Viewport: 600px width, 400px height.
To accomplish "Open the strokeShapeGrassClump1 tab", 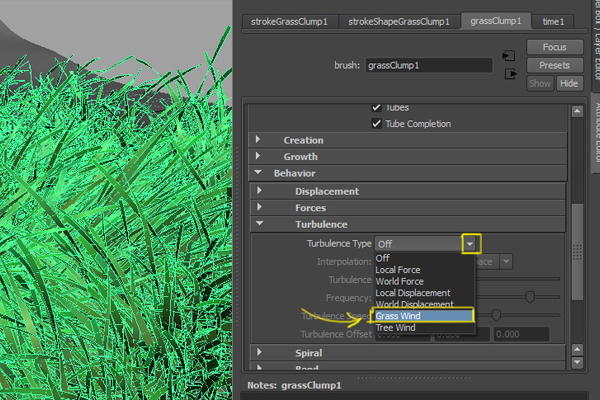I will [x=399, y=22].
